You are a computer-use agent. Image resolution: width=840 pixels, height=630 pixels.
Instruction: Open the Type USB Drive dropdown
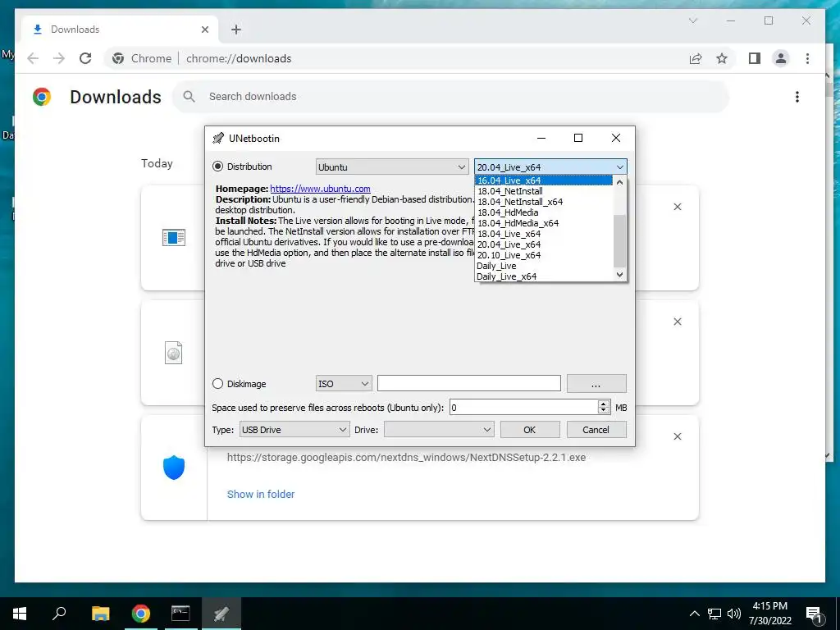(294, 430)
